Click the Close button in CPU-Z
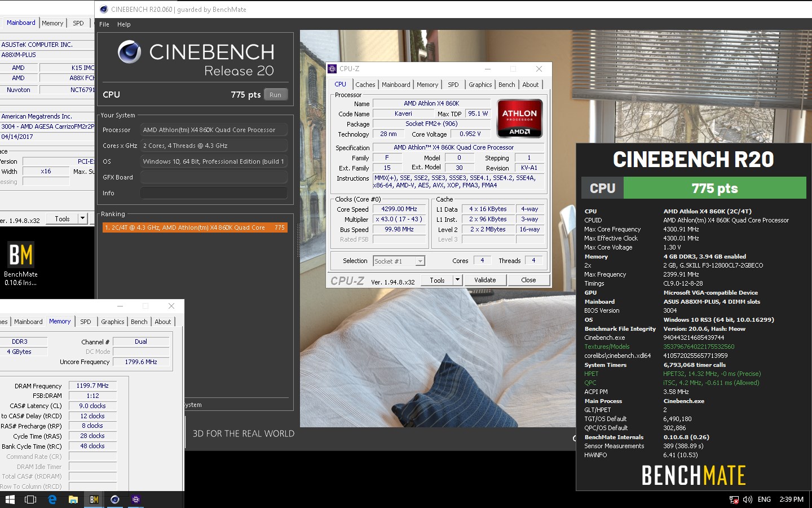 (528, 280)
